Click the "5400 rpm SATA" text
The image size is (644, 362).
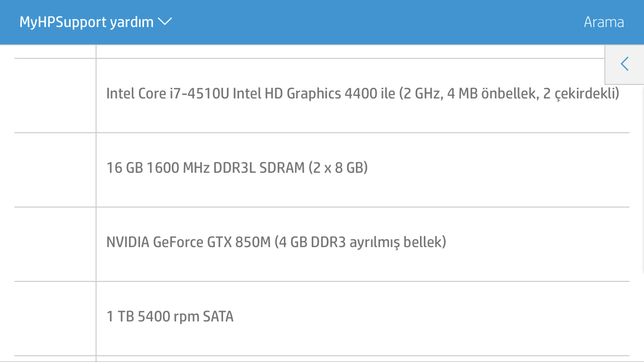tap(185, 317)
